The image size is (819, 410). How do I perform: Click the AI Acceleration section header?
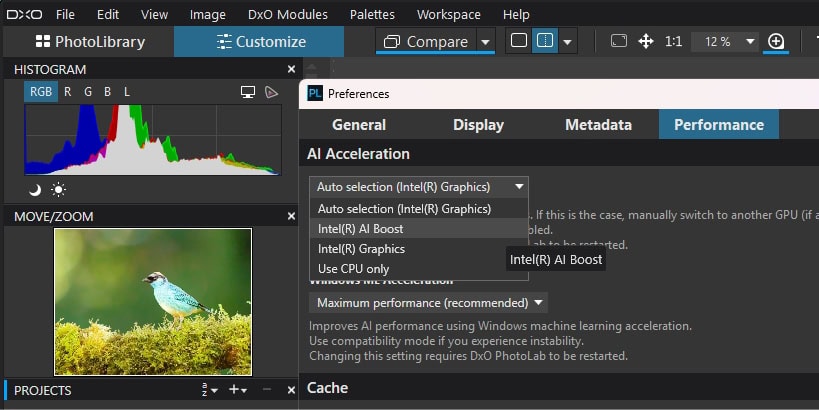coord(358,154)
